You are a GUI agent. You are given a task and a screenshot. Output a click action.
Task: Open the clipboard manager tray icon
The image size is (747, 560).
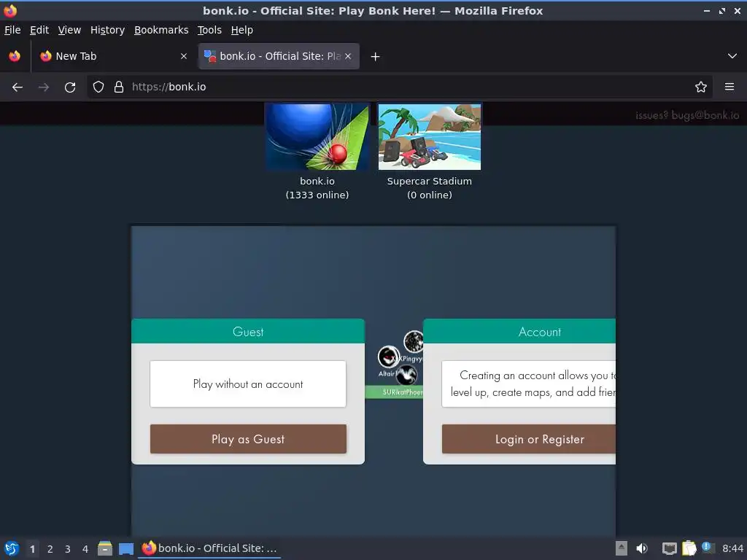689,548
